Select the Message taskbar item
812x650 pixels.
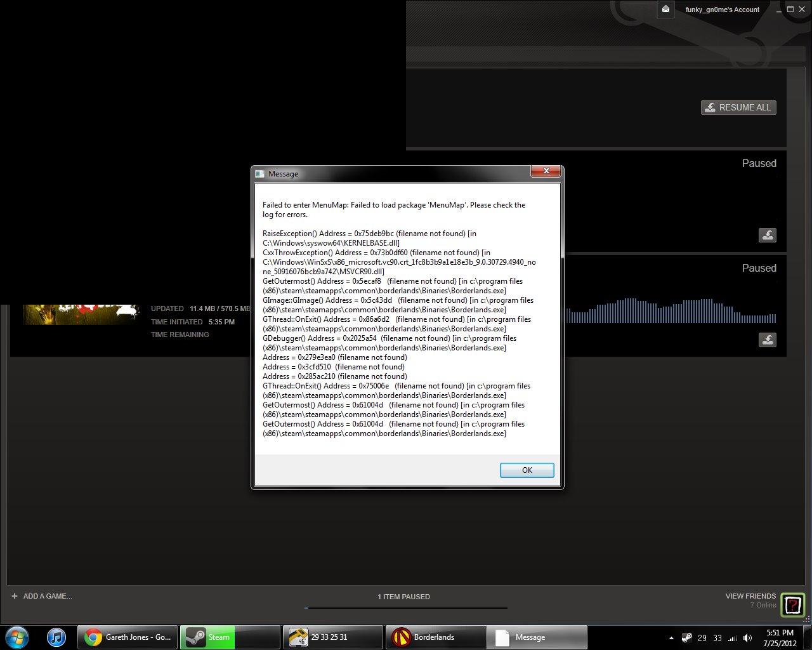click(x=537, y=637)
